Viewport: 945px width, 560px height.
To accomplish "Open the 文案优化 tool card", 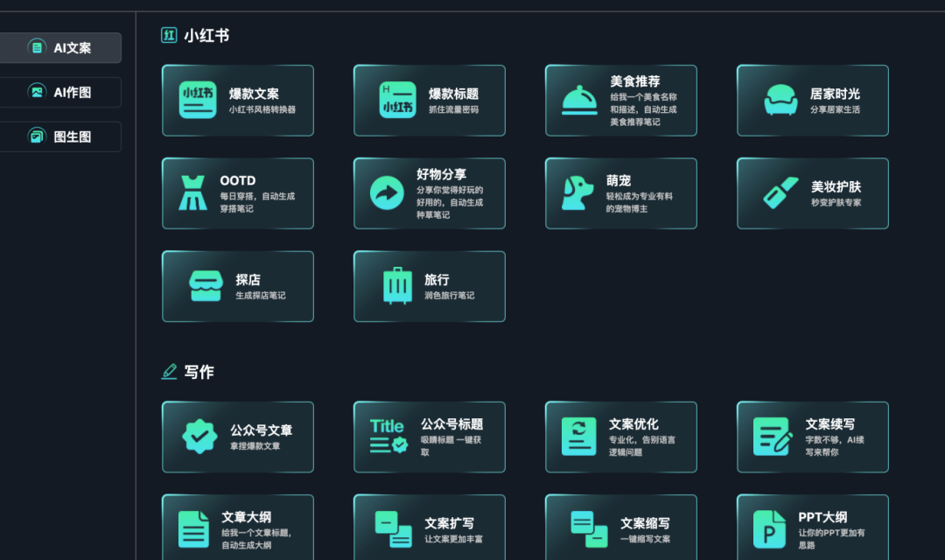I will click(620, 437).
